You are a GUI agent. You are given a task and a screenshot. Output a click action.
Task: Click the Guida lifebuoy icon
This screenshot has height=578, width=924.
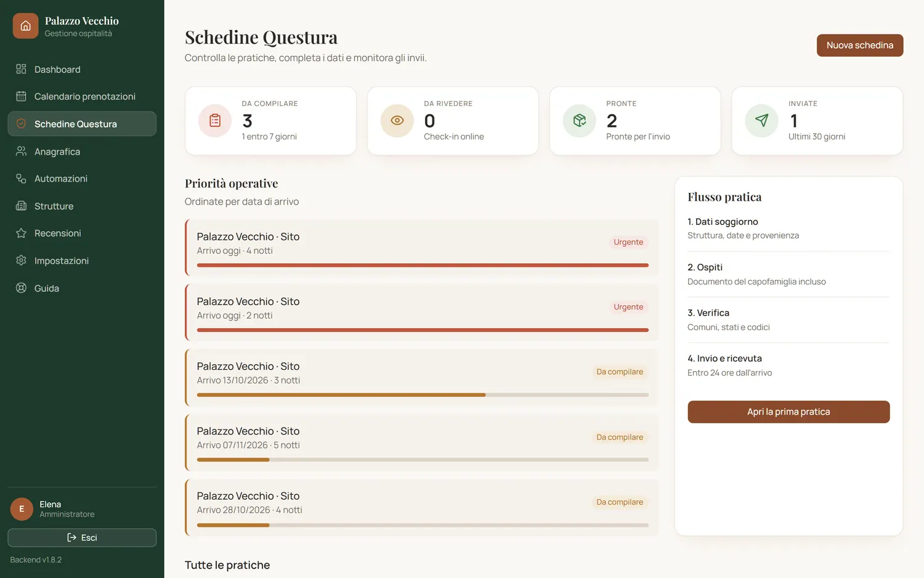pos(21,288)
